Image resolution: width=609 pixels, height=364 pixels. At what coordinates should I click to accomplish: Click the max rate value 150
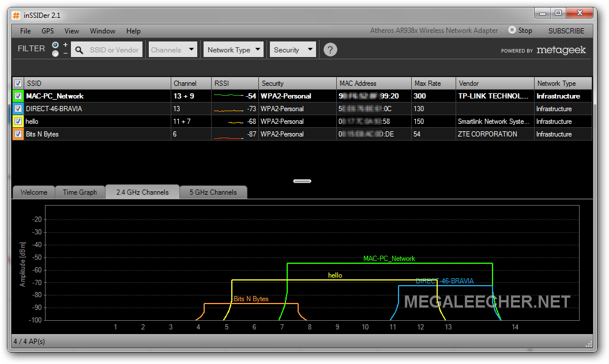click(419, 122)
